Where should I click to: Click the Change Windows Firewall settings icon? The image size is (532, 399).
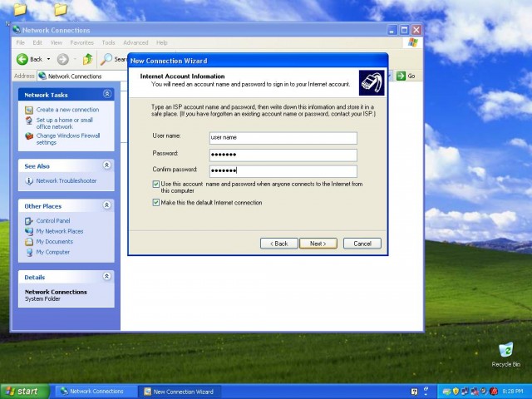pos(29,136)
